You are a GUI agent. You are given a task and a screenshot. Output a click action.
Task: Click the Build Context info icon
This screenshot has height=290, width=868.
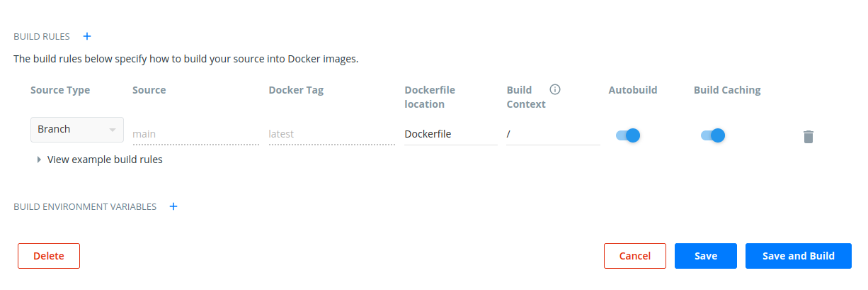coord(555,89)
